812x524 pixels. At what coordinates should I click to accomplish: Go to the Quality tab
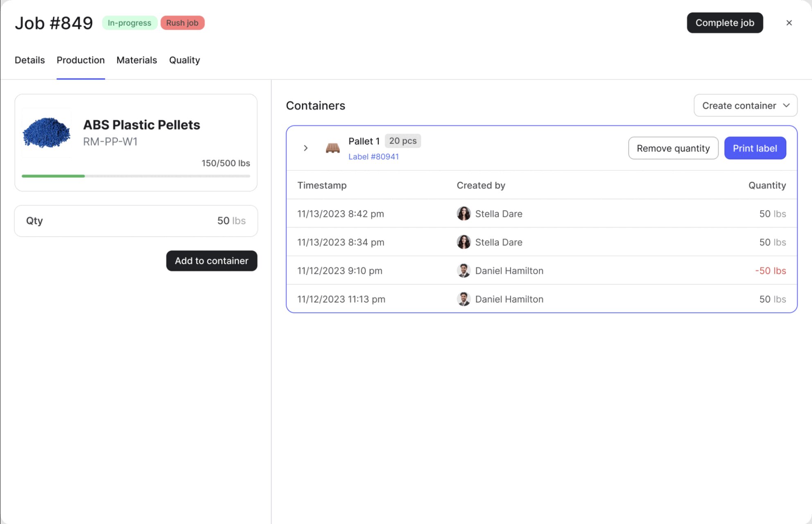click(184, 60)
